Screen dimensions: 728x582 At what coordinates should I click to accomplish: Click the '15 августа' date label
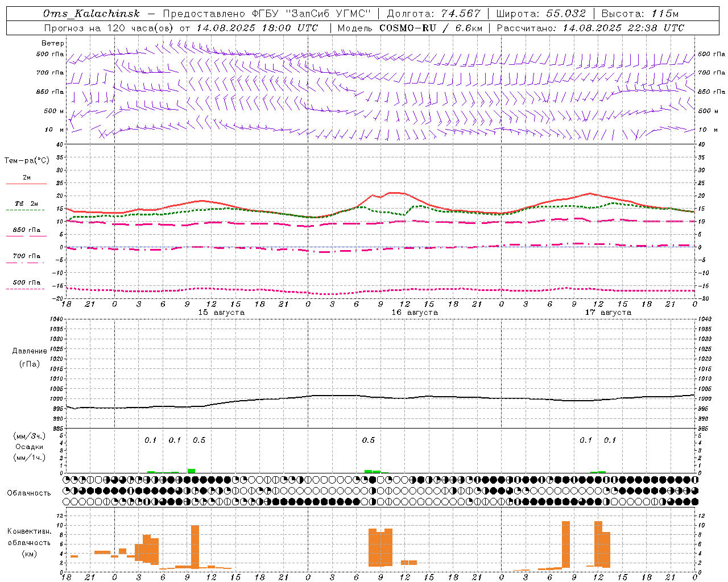click(x=221, y=313)
